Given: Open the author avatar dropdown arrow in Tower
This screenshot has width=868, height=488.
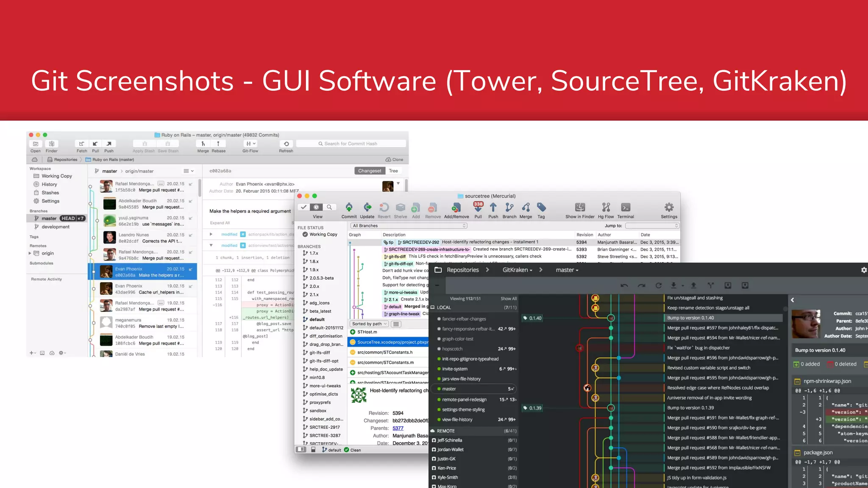Looking at the screenshot, I should click(x=398, y=183).
